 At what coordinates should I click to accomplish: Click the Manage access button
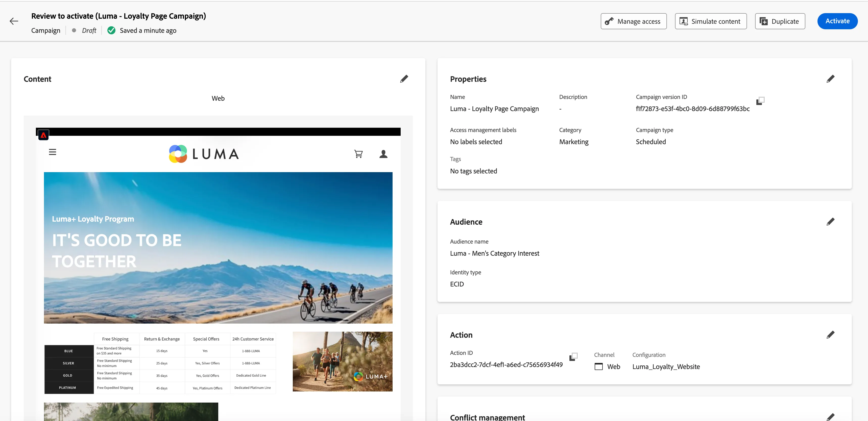634,21
